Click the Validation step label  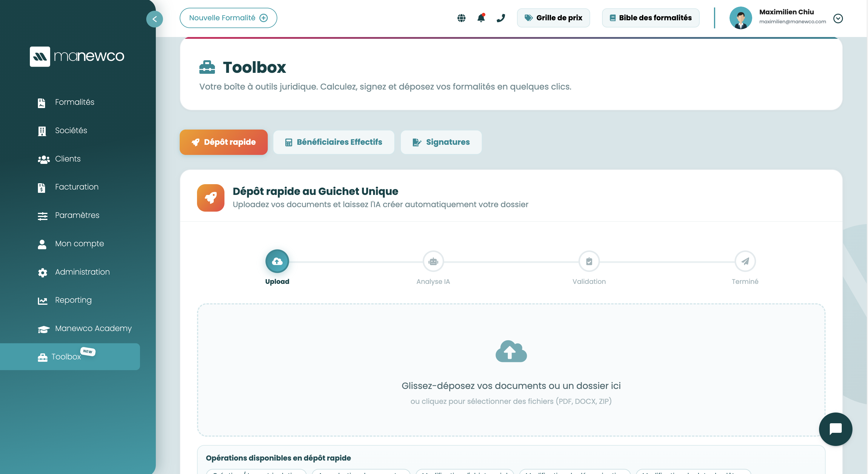[589, 282]
